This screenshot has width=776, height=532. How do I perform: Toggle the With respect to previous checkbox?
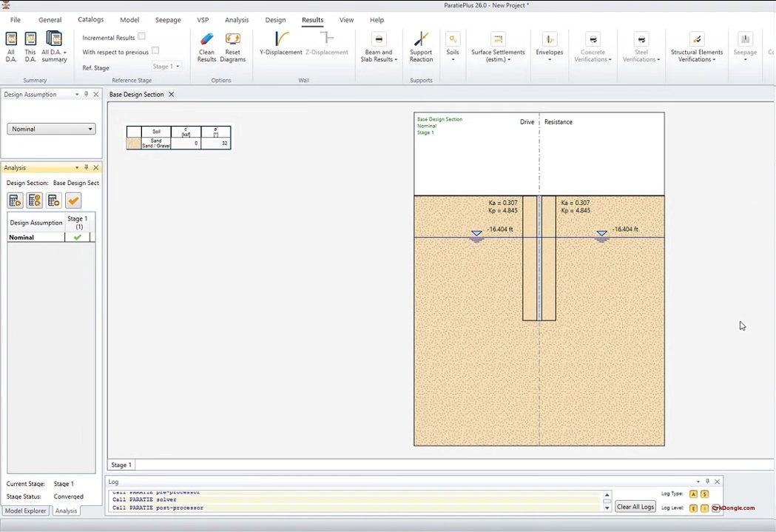click(155, 51)
